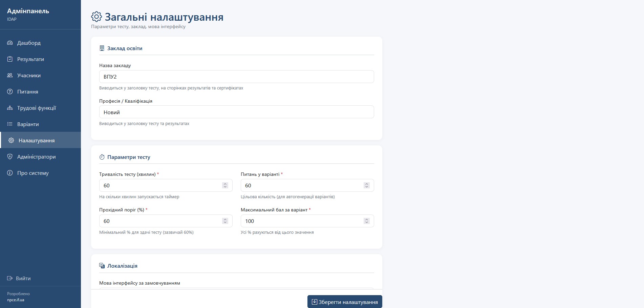Click into the Питань у варіанті field
Image resolution: width=644 pixels, height=308 pixels.
pos(307,185)
